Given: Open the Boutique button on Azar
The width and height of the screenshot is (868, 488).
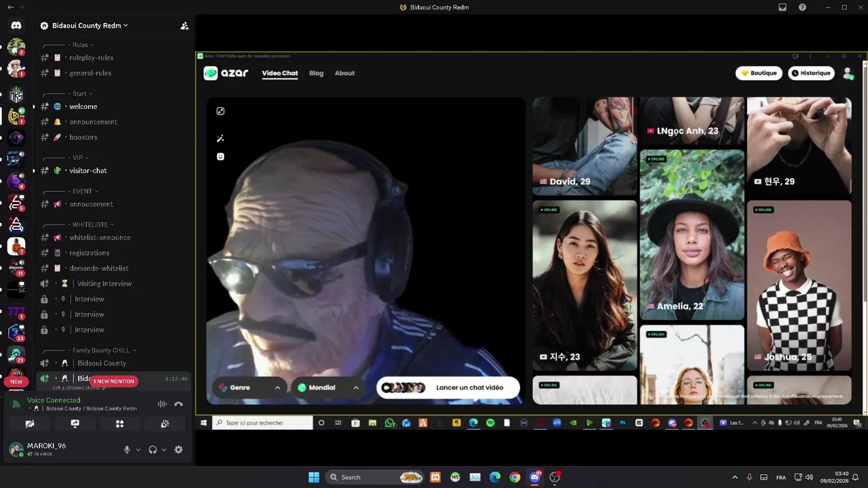Looking at the screenshot, I should (759, 73).
